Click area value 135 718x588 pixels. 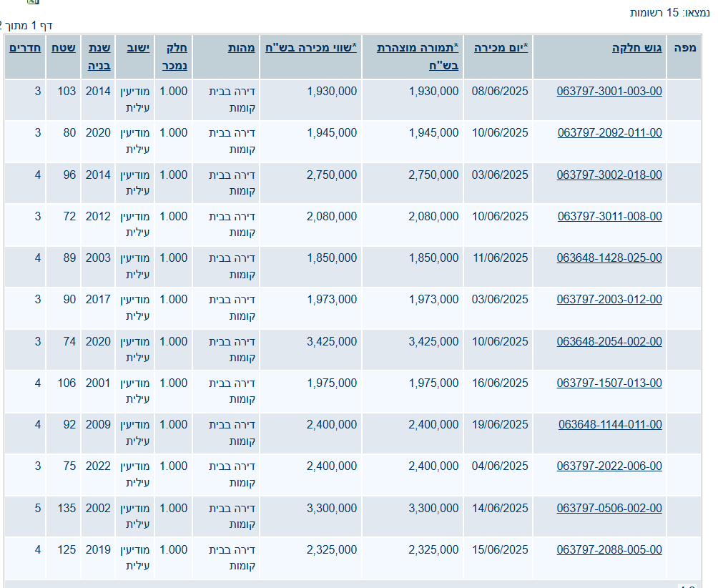(67, 509)
